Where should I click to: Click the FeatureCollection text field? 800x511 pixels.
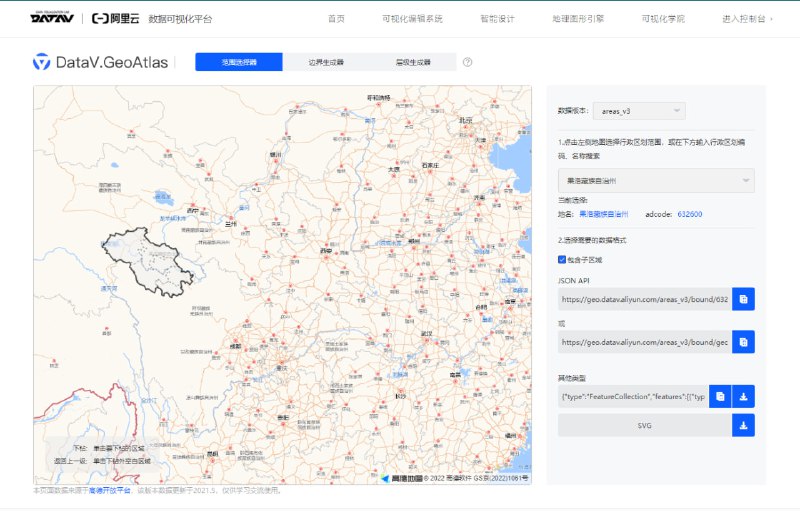tap(633, 396)
